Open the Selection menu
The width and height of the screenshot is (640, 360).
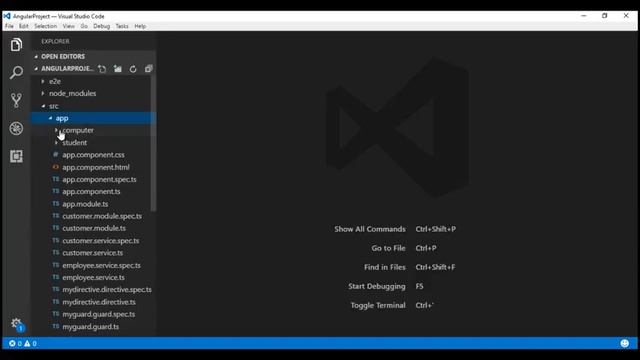45,26
